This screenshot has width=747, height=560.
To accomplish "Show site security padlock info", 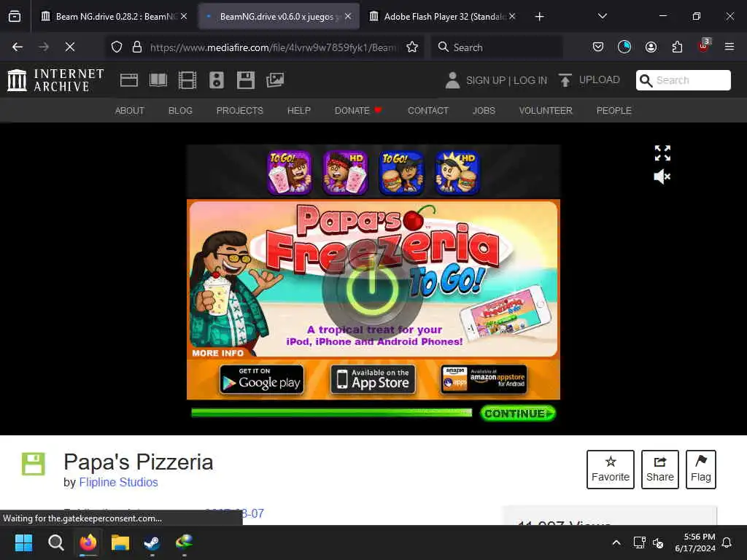I will pos(137,47).
